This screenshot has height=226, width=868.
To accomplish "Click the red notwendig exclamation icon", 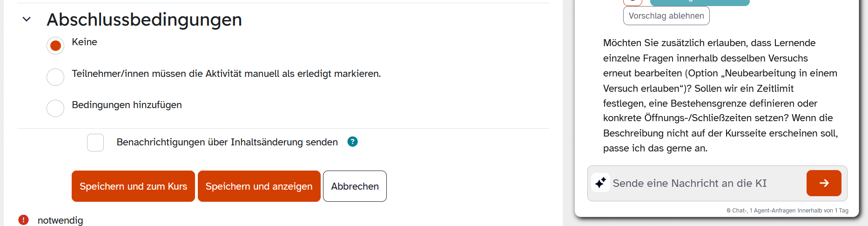I will (23, 220).
